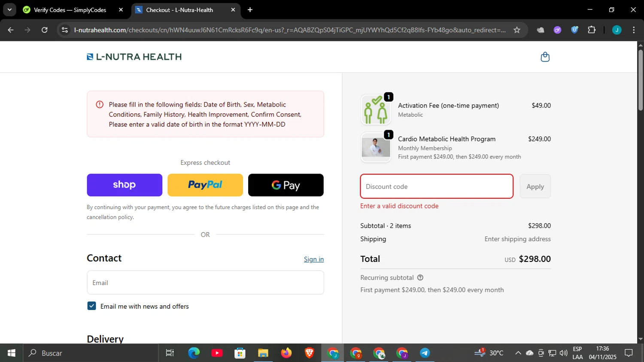The width and height of the screenshot is (644, 362).
Task: Pay with the Google Pay button
Action: point(286,185)
